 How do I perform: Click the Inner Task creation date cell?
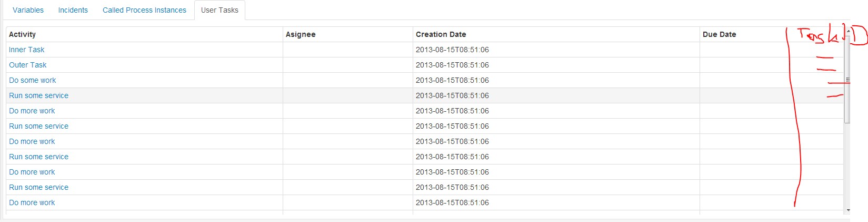click(x=452, y=50)
